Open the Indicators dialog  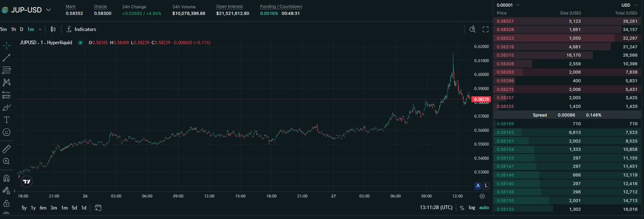coord(81,29)
